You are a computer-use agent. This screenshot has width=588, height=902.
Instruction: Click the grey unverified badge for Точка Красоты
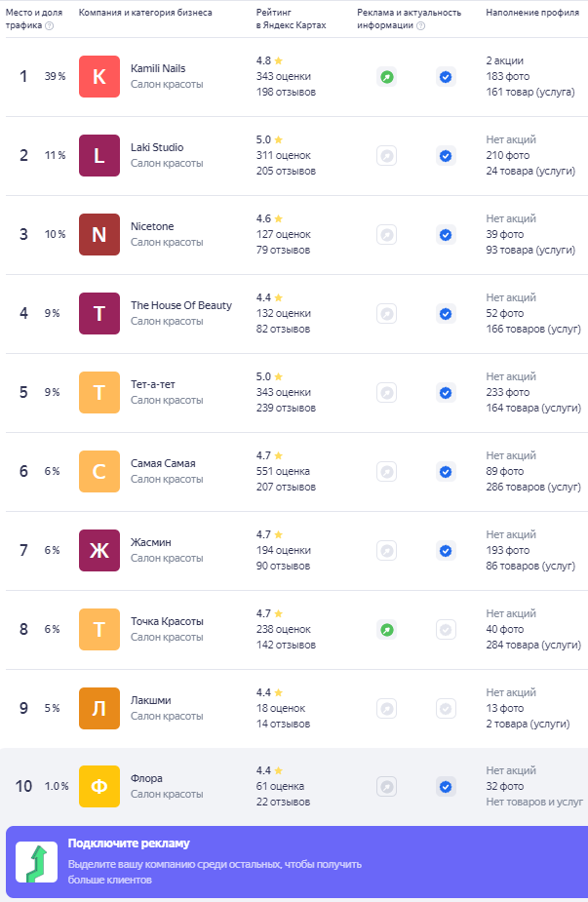point(446,629)
